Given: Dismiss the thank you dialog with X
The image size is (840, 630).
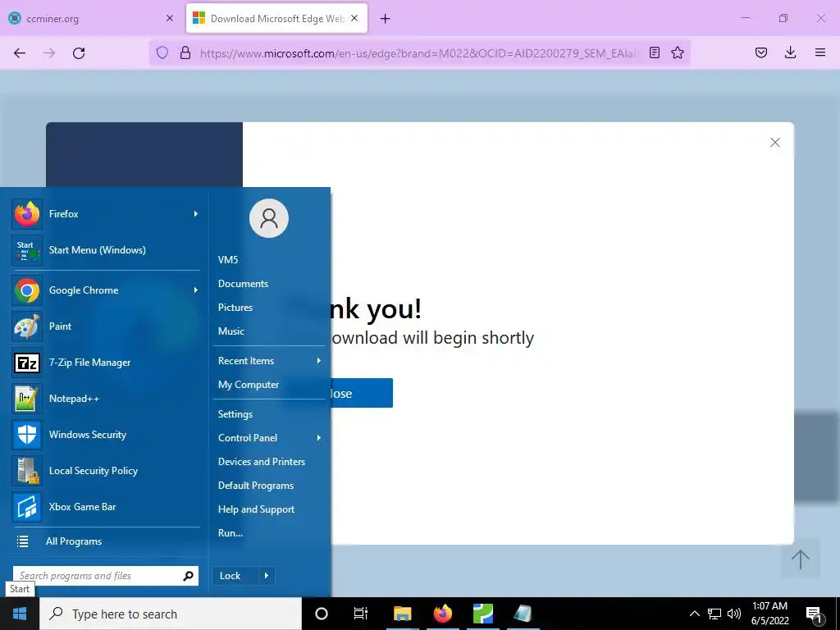Looking at the screenshot, I should (x=775, y=143).
